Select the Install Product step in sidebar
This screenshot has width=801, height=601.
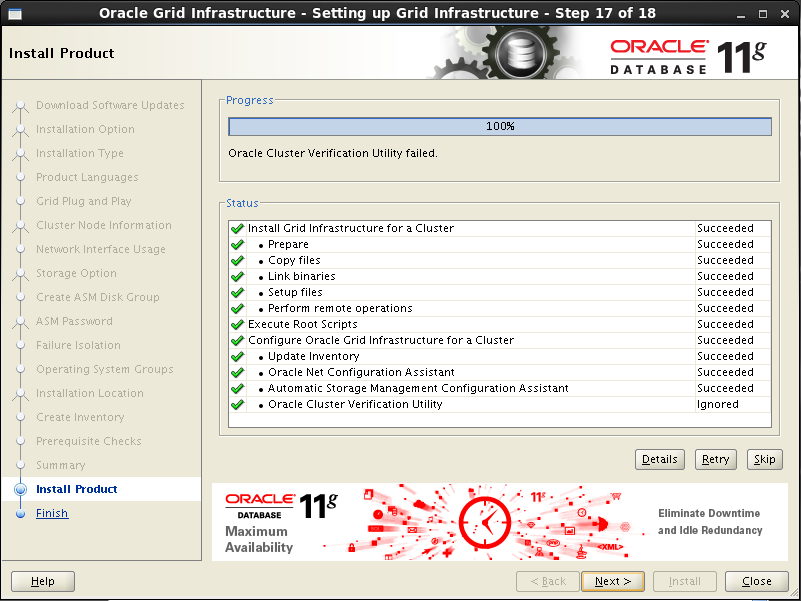(x=77, y=489)
